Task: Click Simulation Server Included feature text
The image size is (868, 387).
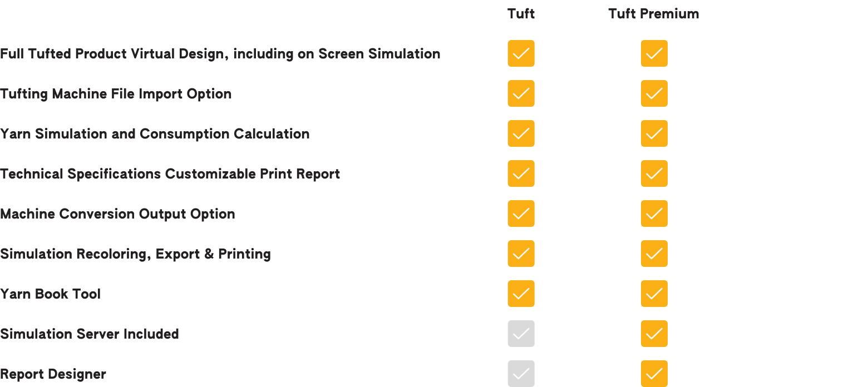Action: point(90,334)
